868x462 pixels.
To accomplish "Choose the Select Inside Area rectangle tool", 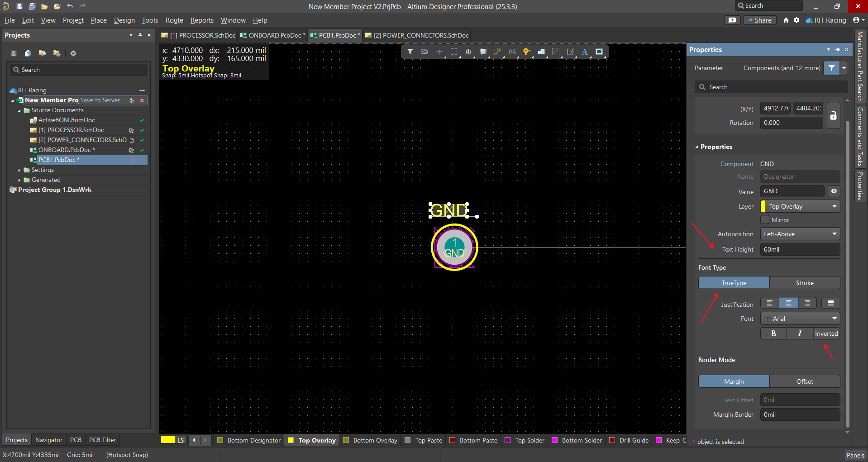I will tap(454, 52).
